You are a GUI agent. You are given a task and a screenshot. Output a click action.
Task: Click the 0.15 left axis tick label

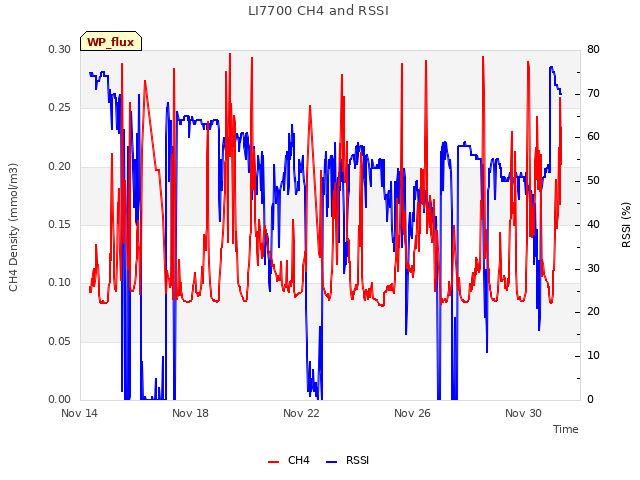60,224
